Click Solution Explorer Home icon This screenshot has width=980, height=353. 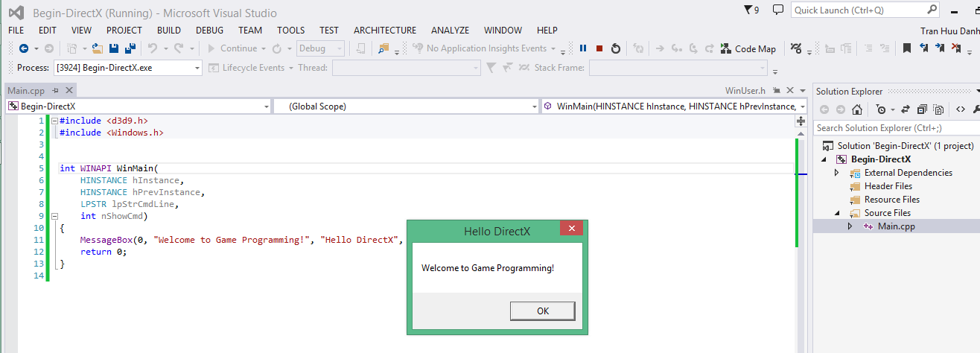[857, 109]
